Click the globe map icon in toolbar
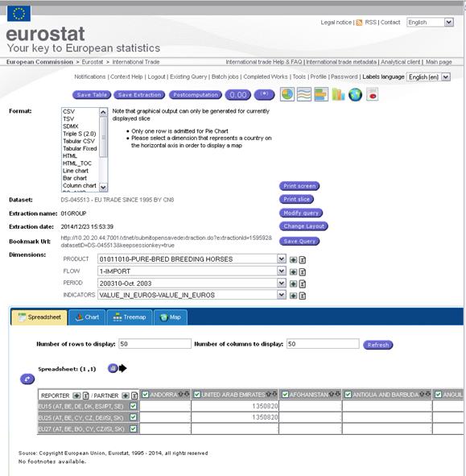The width and height of the screenshot is (466, 476). (x=355, y=94)
